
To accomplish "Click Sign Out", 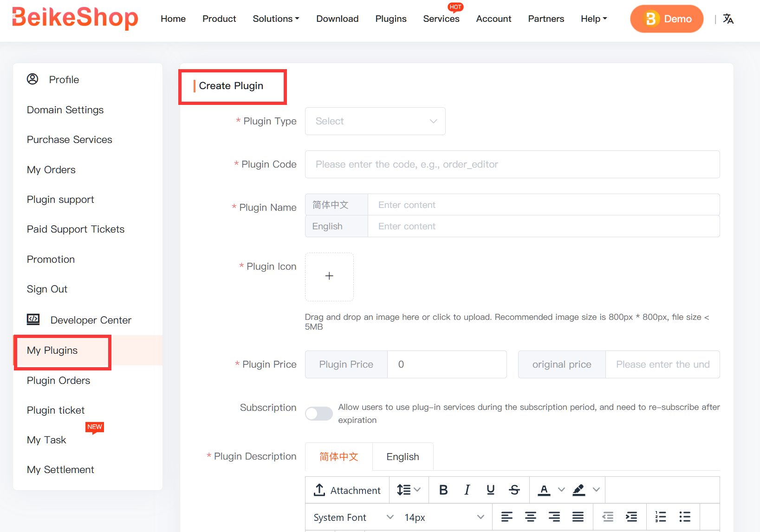I will point(47,289).
